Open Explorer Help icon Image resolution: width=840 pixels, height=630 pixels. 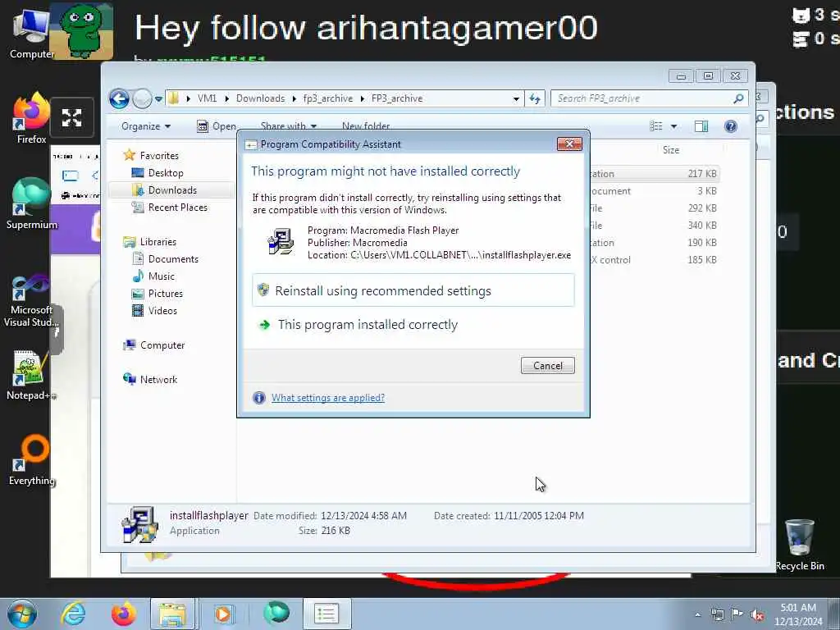(731, 126)
